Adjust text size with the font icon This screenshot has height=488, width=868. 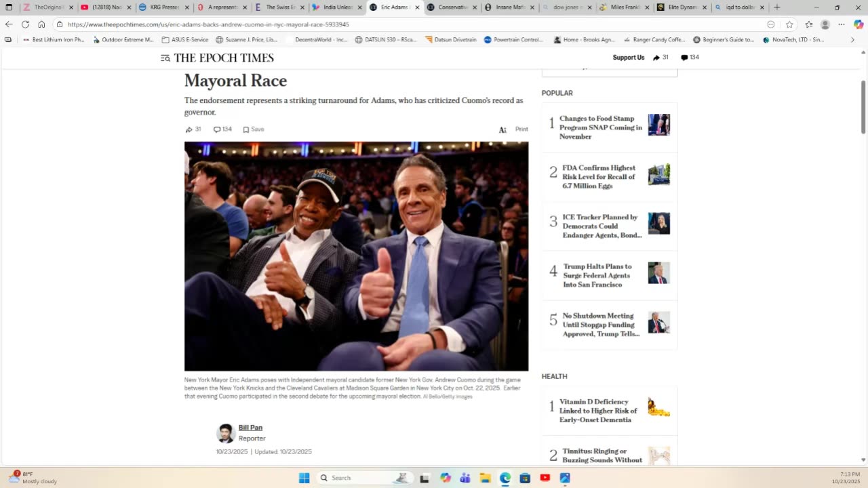pyautogui.click(x=502, y=129)
